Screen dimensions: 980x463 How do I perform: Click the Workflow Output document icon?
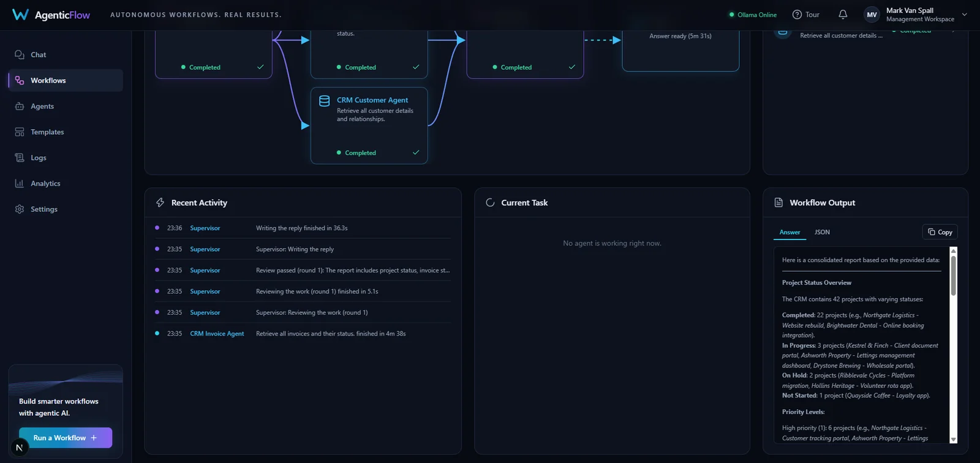(778, 203)
